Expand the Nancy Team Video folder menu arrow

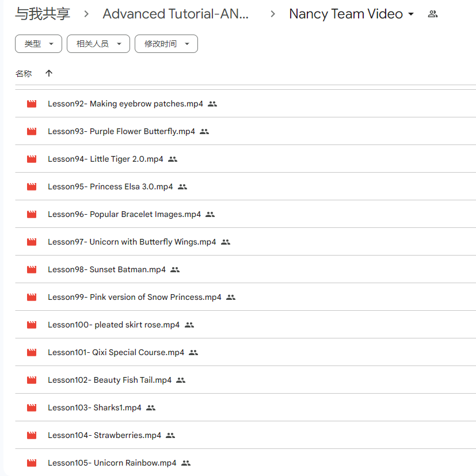(x=411, y=14)
